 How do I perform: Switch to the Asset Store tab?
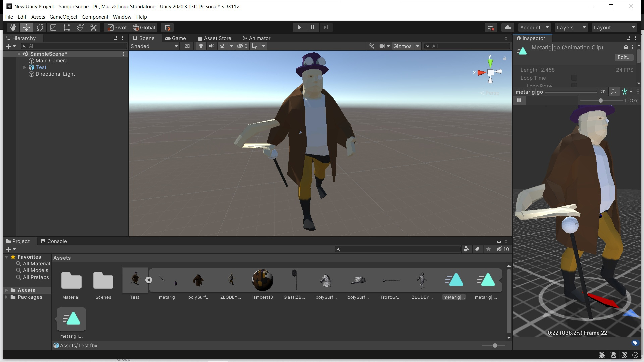point(214,38)
